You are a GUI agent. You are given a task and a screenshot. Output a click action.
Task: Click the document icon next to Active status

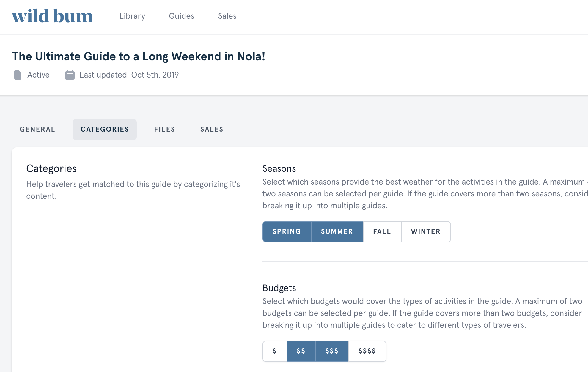click(18, 75)
